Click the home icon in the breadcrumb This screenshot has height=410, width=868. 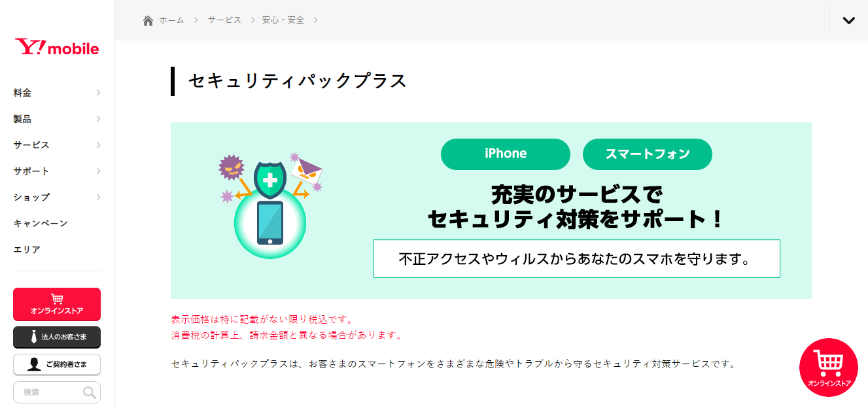(x=148, y=20)
